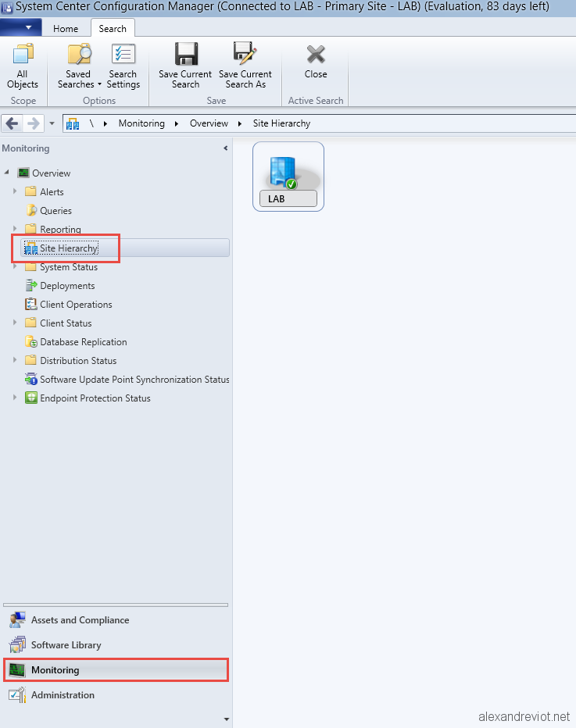The height and width of the screenshot is (728, 576).
Task: Click the Deployments icon
Action: click(31, 286)
